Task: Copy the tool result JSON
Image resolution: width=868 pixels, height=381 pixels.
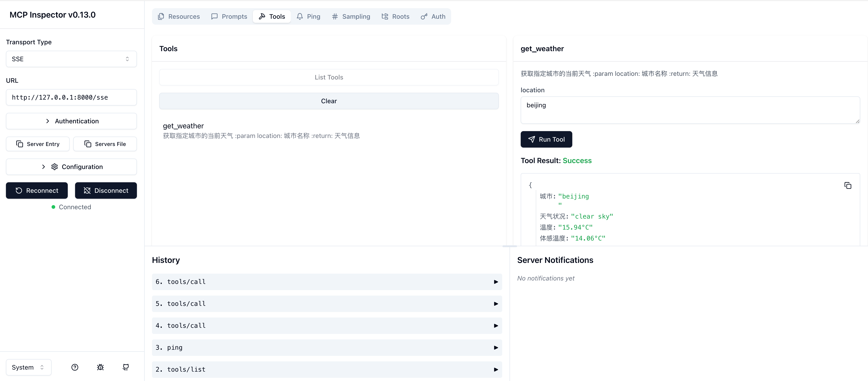Action: coord(848,185)
